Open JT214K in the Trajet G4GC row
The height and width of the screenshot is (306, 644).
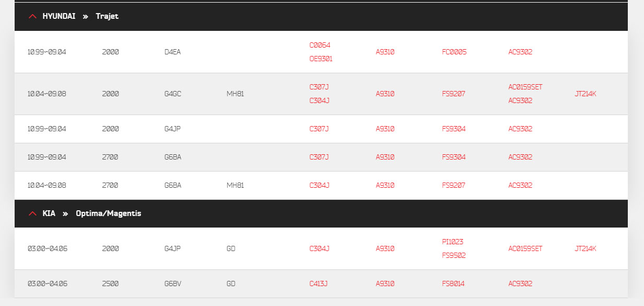(x=586, y=94)
